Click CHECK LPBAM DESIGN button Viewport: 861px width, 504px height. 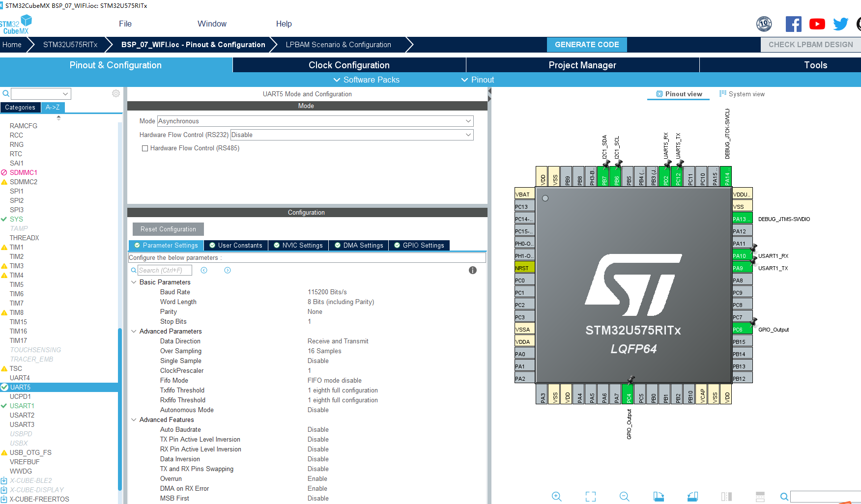(x=810, y=44)
